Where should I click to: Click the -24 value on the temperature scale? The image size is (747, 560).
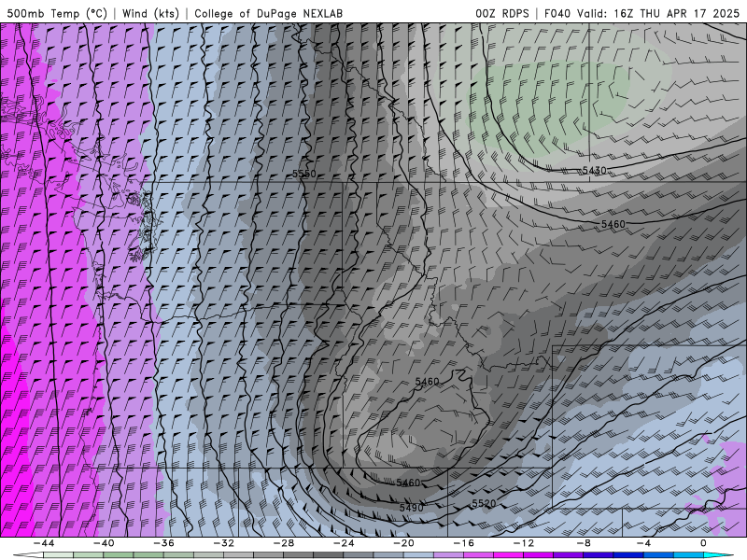[344, 543]
